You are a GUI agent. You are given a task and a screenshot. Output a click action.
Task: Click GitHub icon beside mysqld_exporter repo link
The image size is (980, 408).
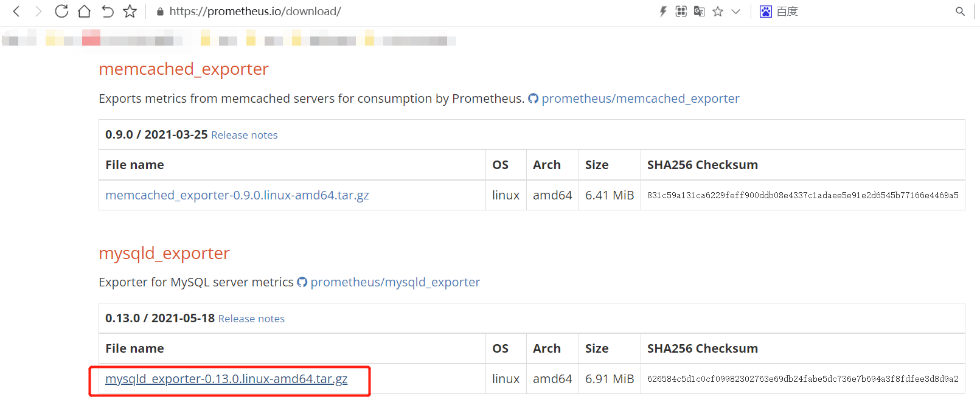pos(302,282)
